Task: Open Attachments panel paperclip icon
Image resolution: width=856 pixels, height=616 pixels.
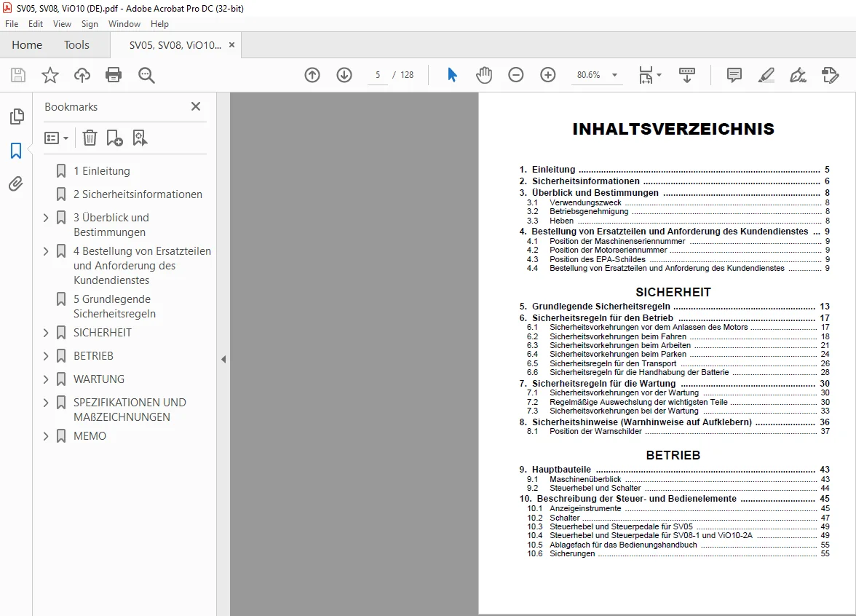Action: point(16,184)
